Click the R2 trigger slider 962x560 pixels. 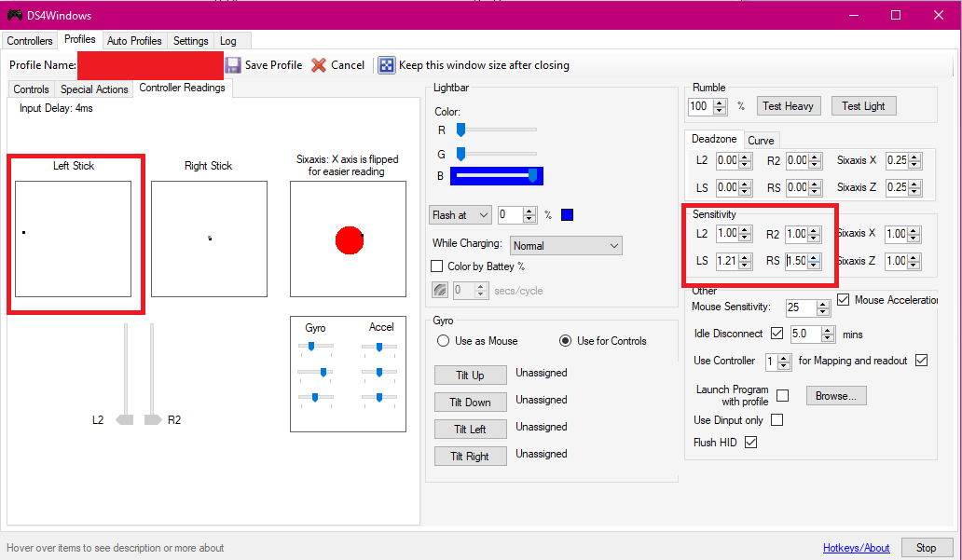pos(152,375)
